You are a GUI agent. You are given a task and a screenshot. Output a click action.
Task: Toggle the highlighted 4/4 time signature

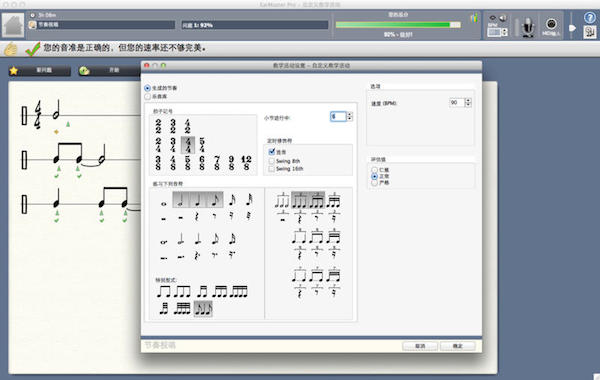(x=188, y=145)
